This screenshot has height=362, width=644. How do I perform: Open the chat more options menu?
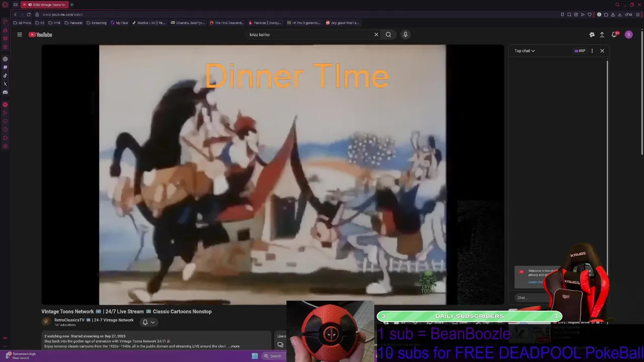[x=592, y=51]
